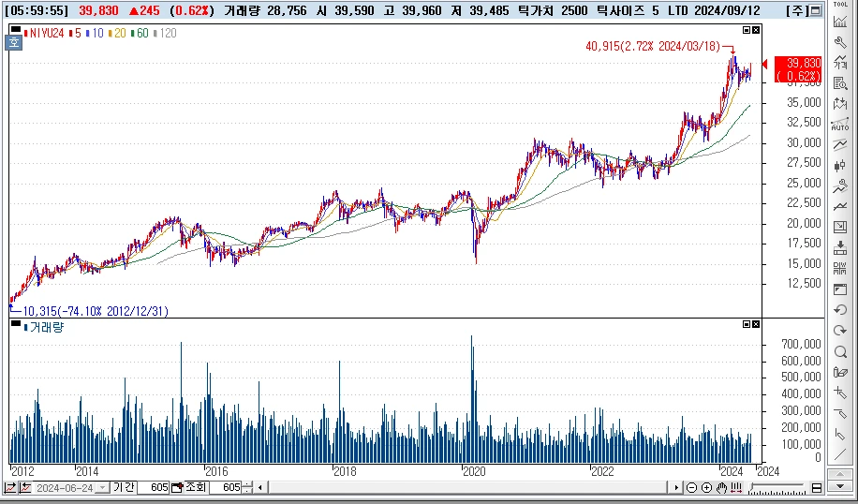Screen dimensions: 858x504
Task: Open the data search document icon
Action: point(840,83)
